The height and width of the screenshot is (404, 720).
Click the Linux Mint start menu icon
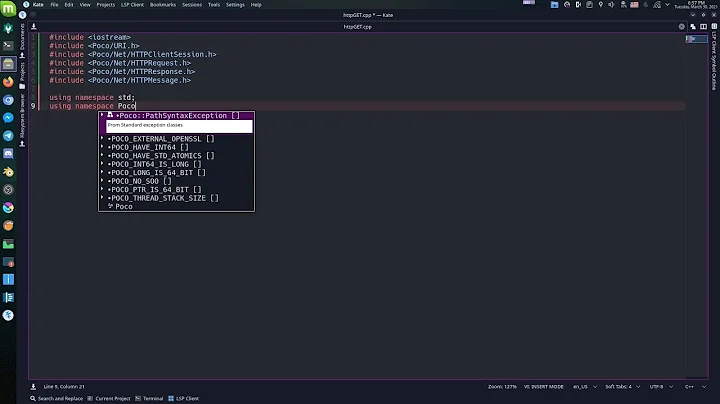8,9
